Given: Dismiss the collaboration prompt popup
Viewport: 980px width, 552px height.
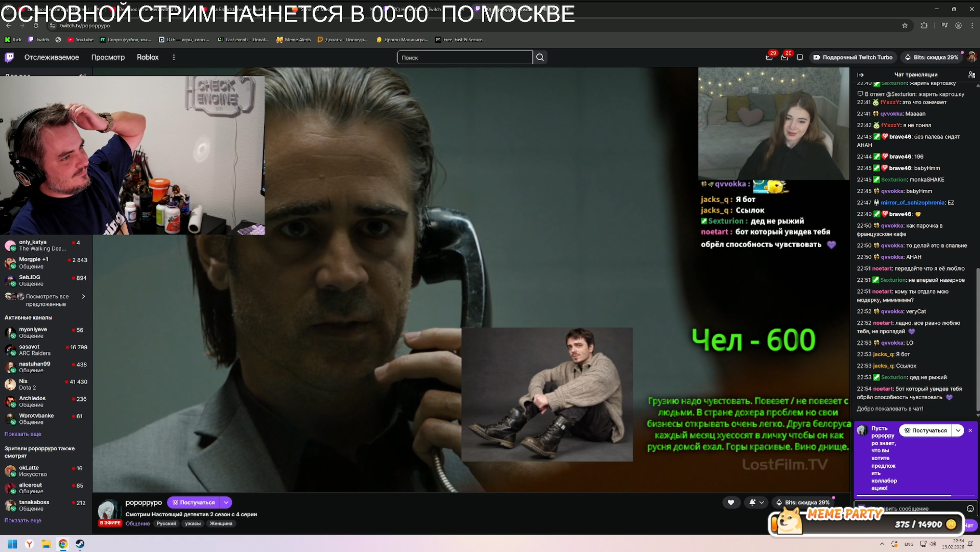Looking at the screenshot, I should tap(970, 430).
